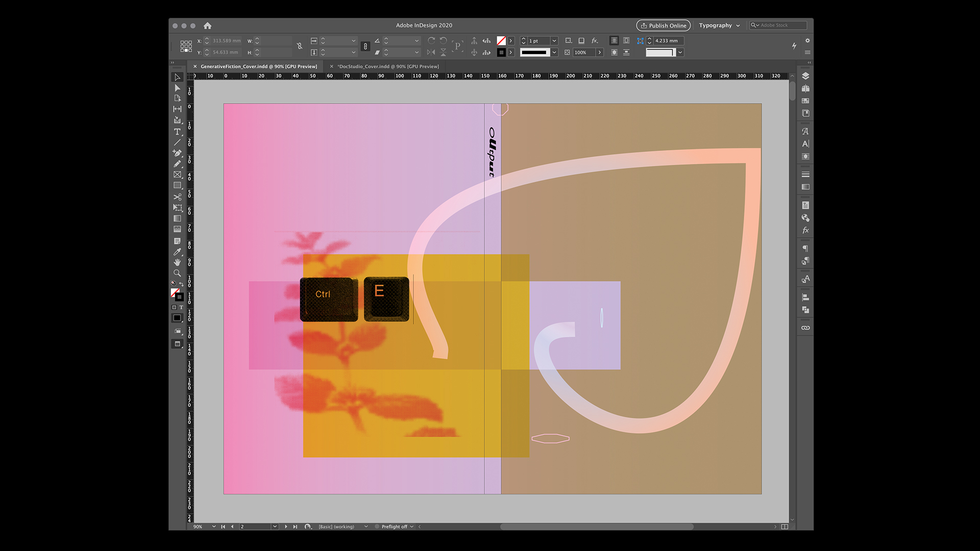This screenshot has height=551, width=980.
Task: Open the Effects fx panel icon
Action: coord(805,231)
